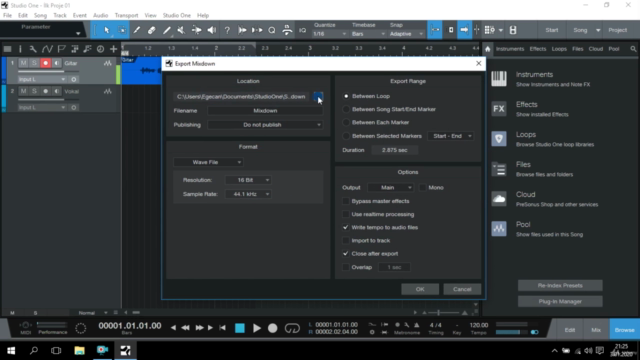Select the Split tool

(137, 30)
